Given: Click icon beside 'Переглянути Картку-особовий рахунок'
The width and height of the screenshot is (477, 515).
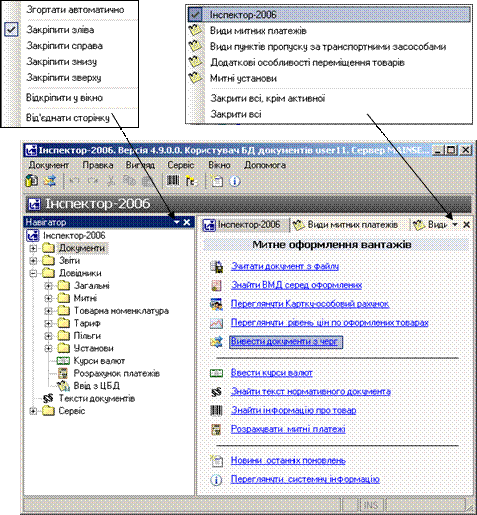Looking at the screenshot, I should (217, 304).
